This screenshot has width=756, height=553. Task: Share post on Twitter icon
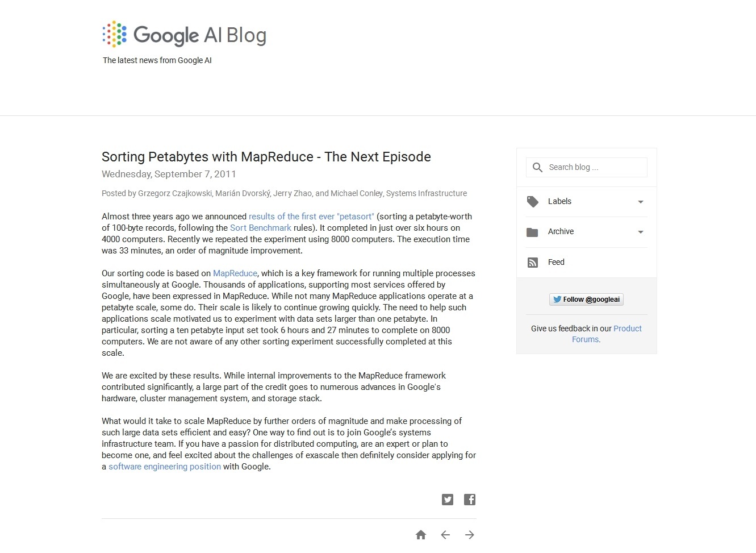(x=448, y=500)
